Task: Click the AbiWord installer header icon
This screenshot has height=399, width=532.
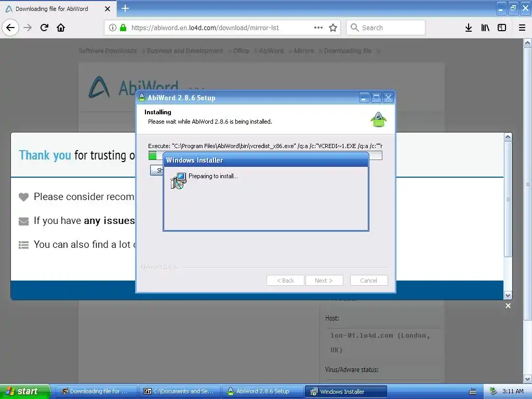Action: click(379, 119)
